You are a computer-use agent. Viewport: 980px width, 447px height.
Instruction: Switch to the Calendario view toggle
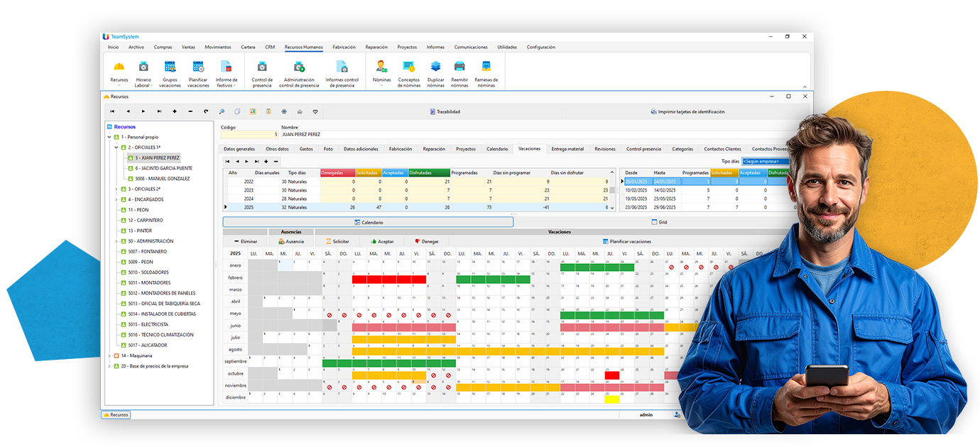[368, 222]
